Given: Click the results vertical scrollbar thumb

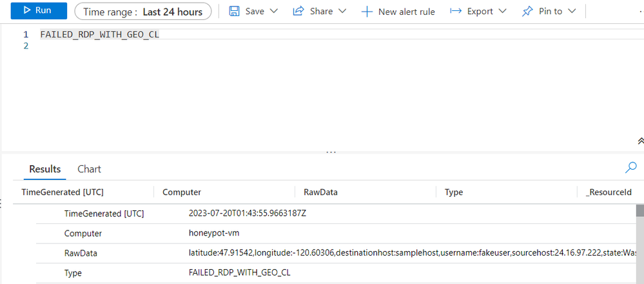Looking at the screenshot, I should tap(640, 210).
